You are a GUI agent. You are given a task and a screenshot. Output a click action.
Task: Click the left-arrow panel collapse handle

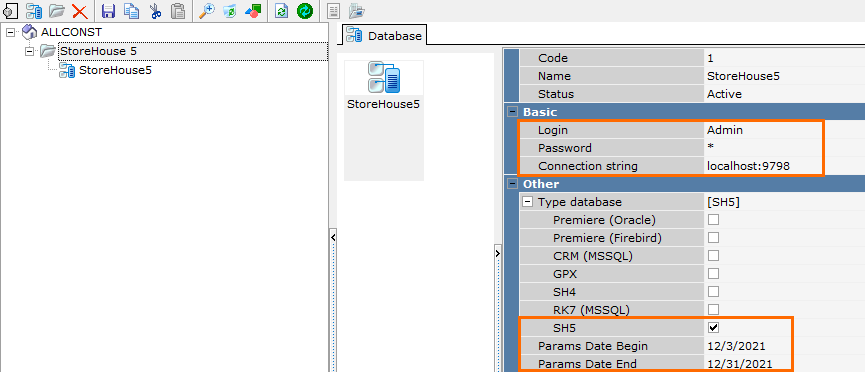(x=333, y=237)
